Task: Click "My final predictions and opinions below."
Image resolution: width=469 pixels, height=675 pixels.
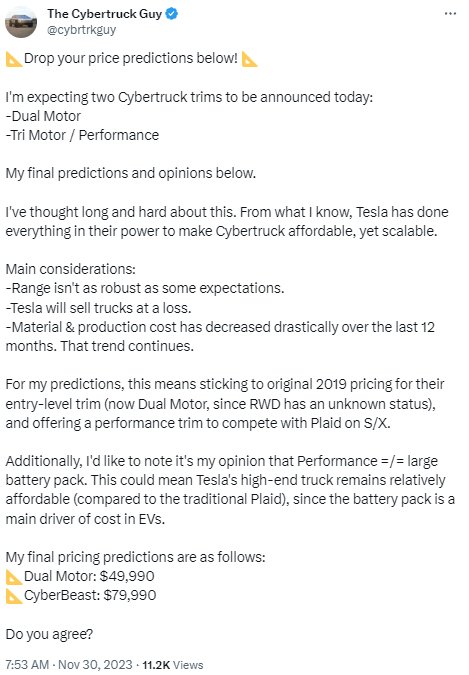Action: [x=130, y=173]
